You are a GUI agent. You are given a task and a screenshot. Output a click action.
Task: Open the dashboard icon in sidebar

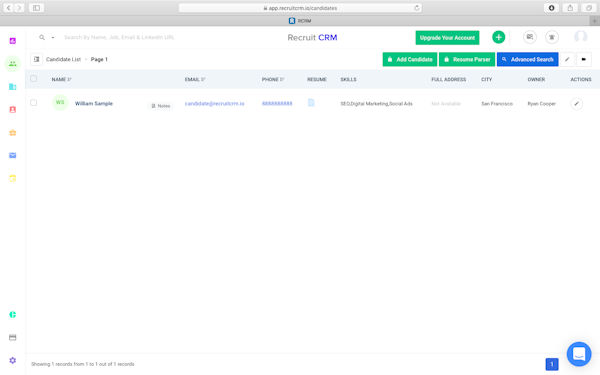pyautogui.click(x=13, y=41)
